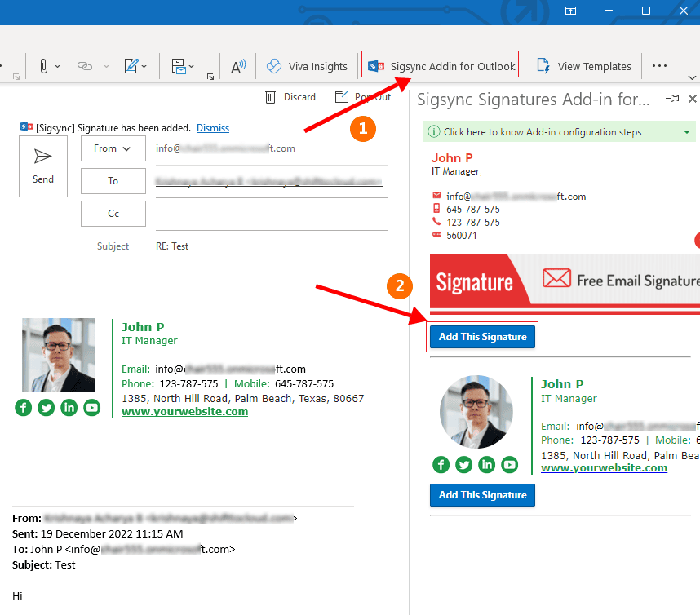Click the Insert Link chain icon

(85, 66)
